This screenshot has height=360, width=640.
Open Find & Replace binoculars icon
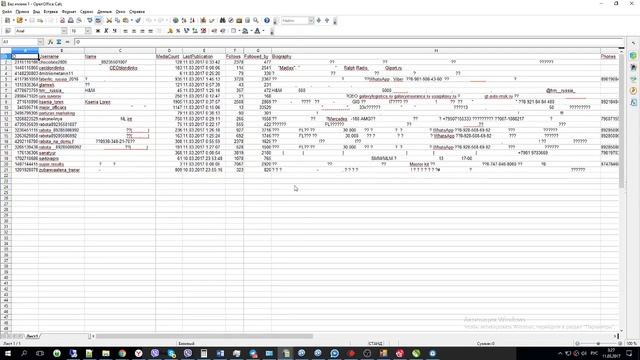click(222, 20)
